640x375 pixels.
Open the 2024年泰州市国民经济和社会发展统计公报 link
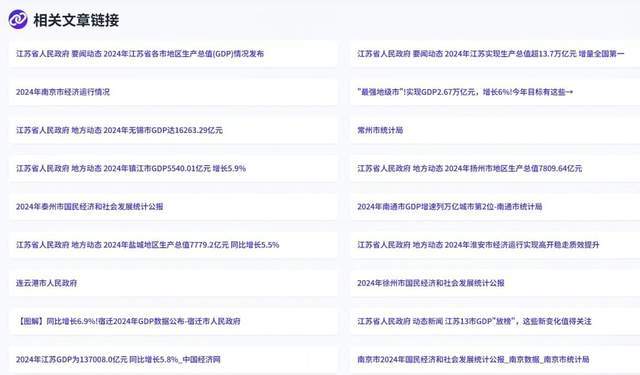pyautogui.click(x=89, y=206)
